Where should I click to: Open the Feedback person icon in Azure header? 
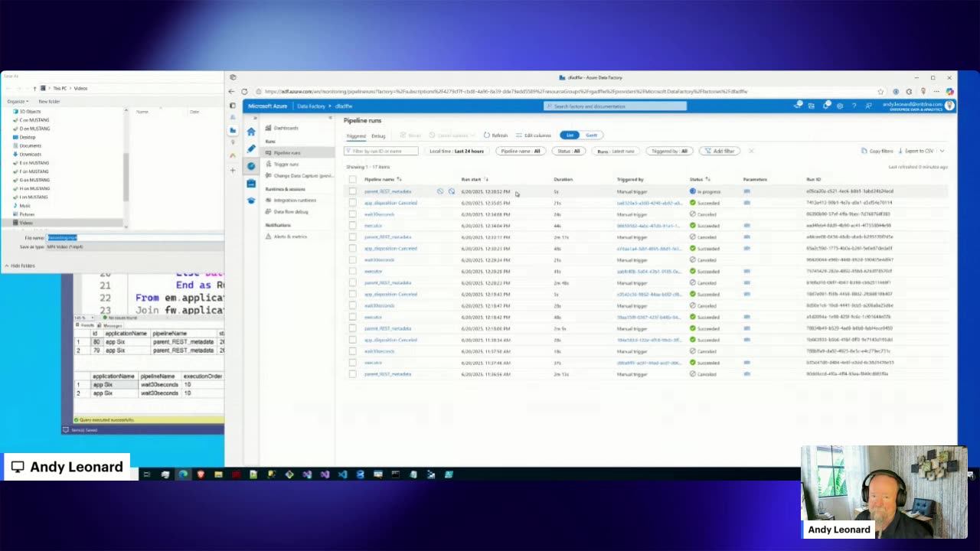point(867,106)
